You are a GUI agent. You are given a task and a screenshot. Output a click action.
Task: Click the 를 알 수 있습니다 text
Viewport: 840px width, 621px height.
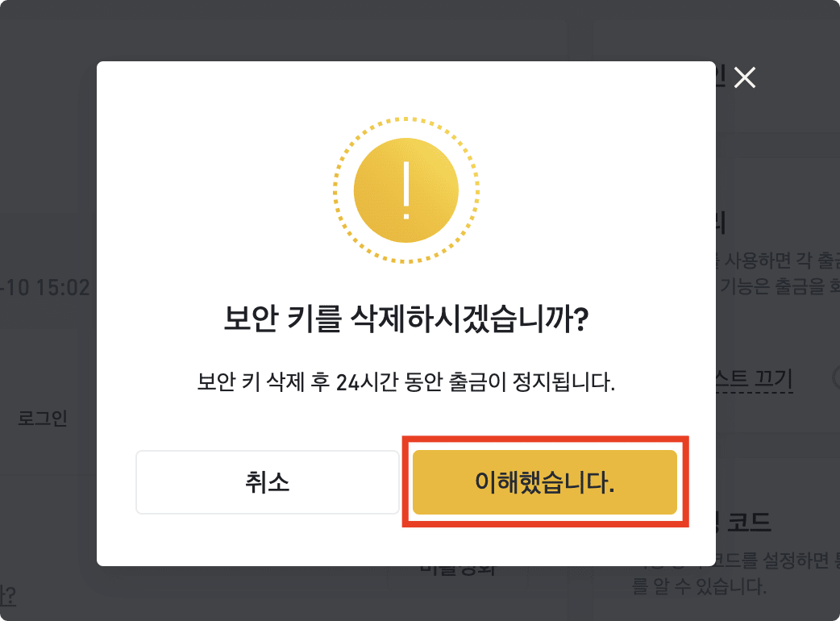pos(699,586)
